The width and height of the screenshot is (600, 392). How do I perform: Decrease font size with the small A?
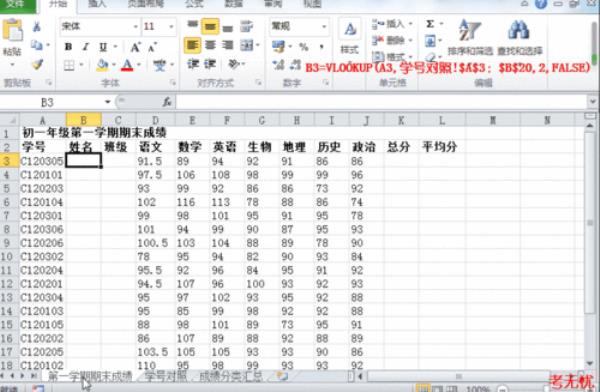coord(152,47)
